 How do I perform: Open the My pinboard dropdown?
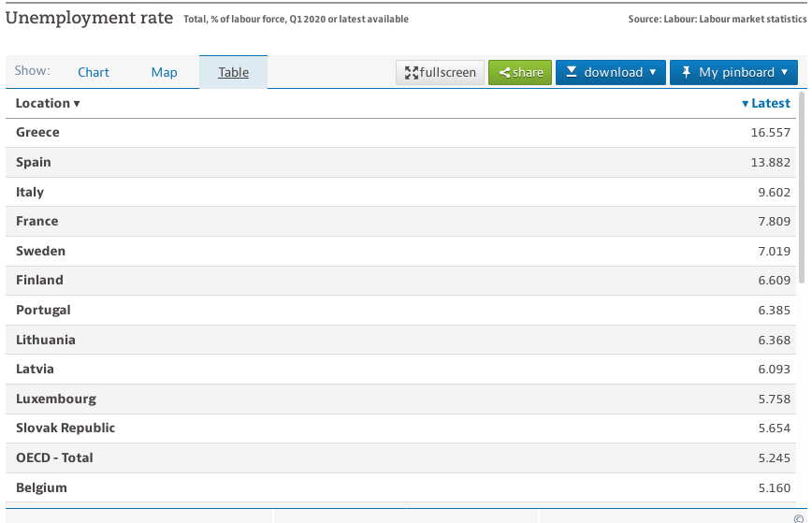[x=733, y=72]
